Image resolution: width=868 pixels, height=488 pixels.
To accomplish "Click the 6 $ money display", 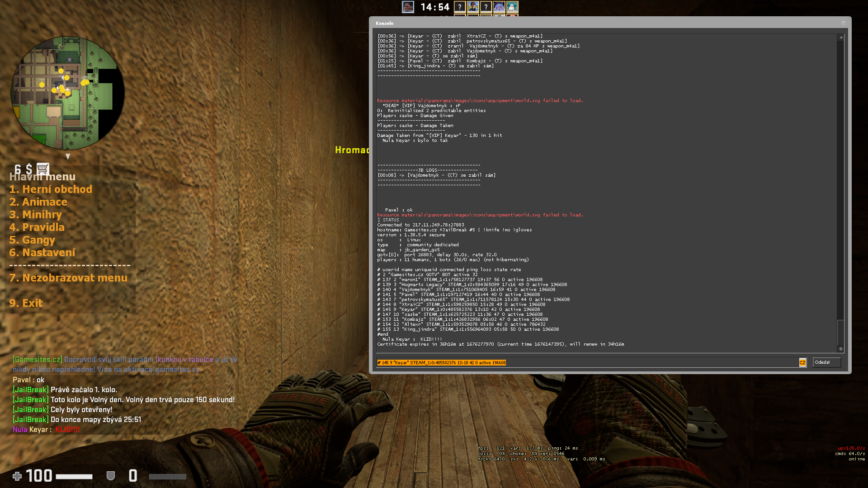I will click(23, 169).
